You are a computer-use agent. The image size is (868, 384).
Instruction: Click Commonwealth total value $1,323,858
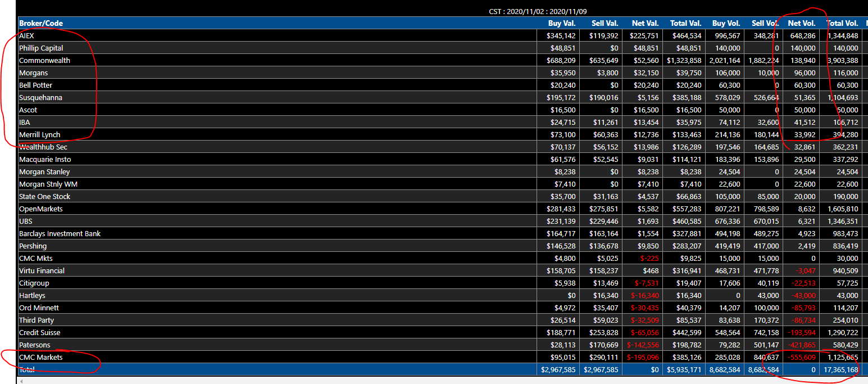pos(684,60)
